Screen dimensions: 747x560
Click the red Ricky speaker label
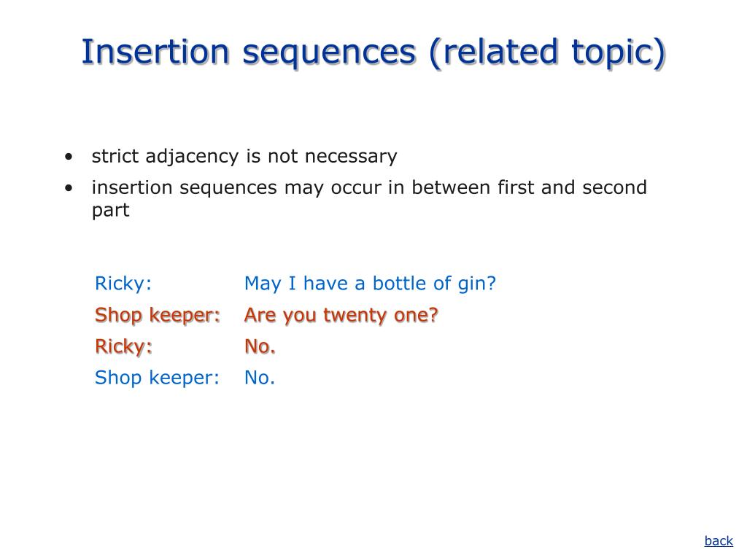[x=123, y=346]
